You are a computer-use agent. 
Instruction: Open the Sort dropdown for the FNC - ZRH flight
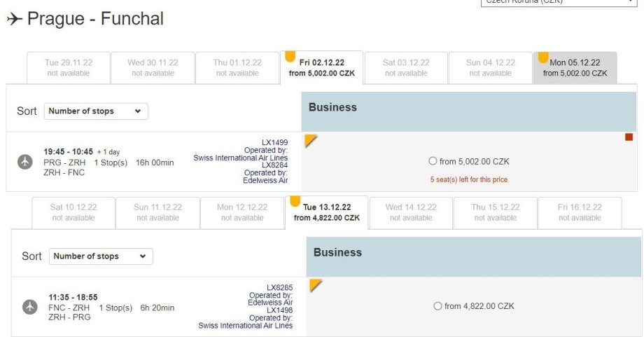[x=101, y=256]
